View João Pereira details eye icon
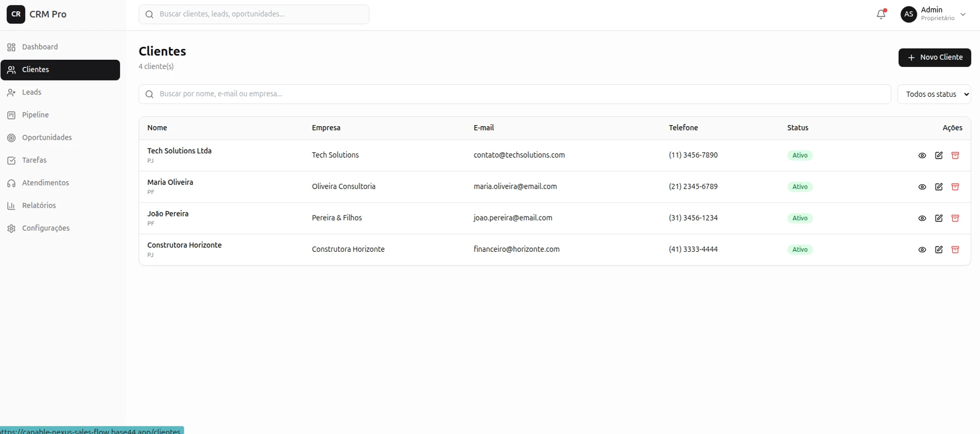 tap(922, 218)
